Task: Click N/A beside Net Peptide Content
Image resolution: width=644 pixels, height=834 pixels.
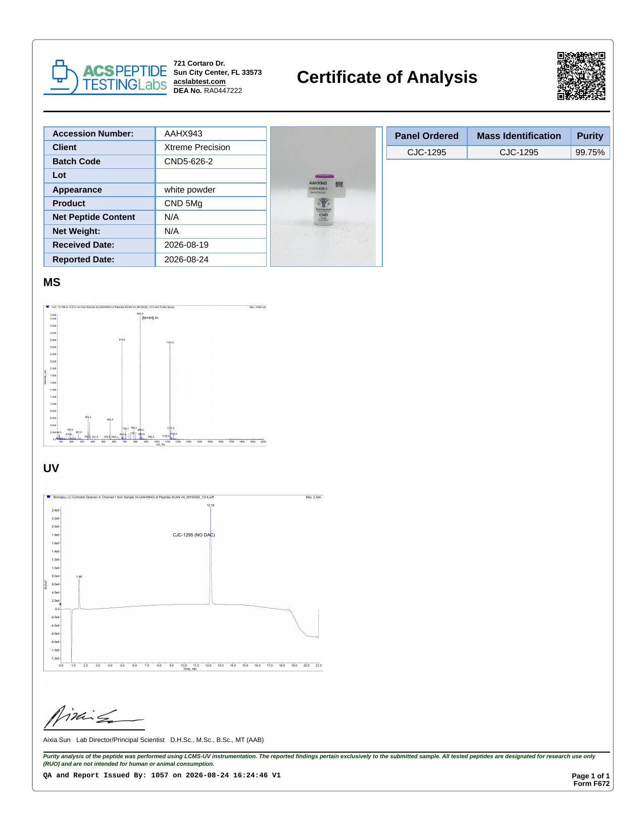Action: click(171, 217)
